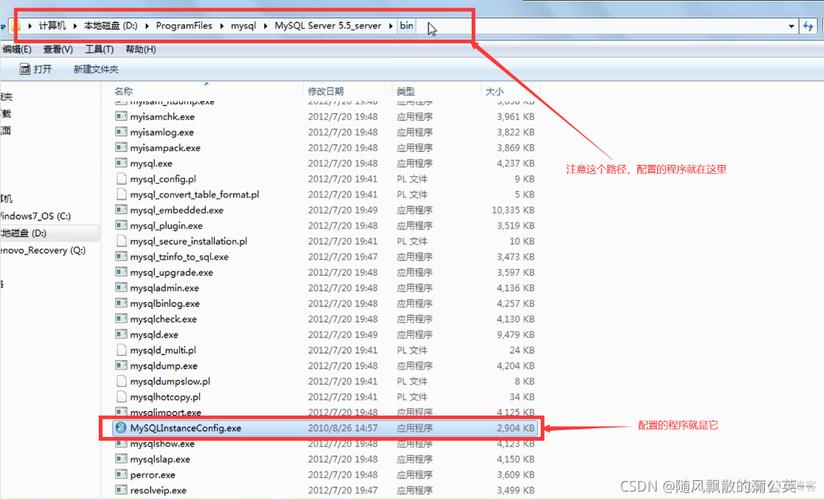Click the refresh button beside address bar
The height and width of the screenshot is (500, 824).
point(808,26)
